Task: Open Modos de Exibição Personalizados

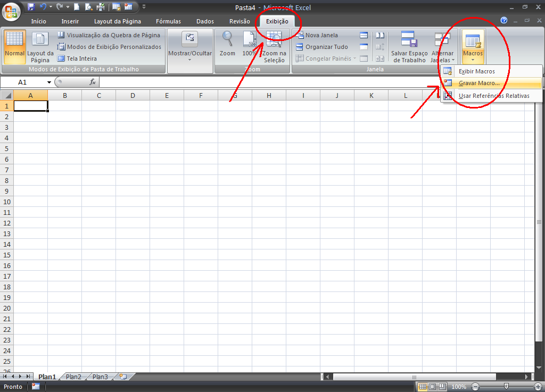Action: click(109, 46)
